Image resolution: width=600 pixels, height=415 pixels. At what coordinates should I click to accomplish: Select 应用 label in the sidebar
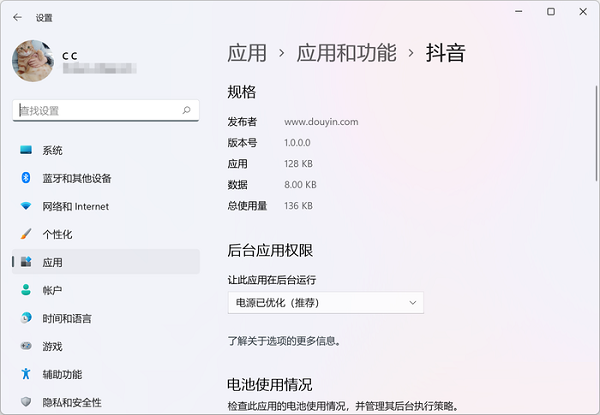pyautogui.click(x=52, y=262)
